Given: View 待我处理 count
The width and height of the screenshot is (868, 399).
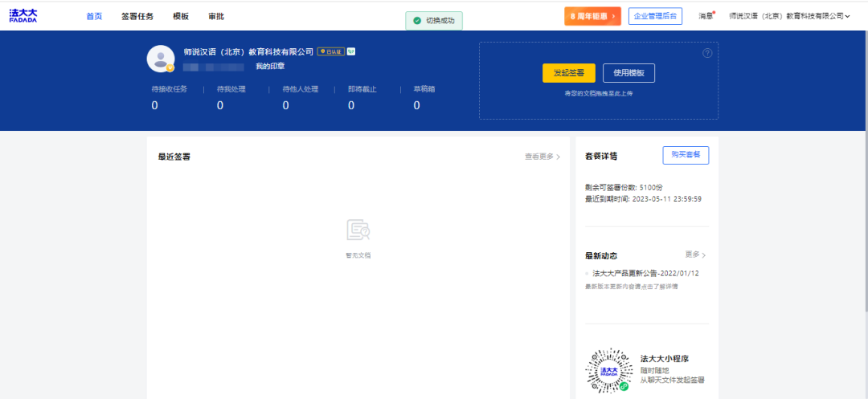Looking at the screenshot, I should pos(220,105).
